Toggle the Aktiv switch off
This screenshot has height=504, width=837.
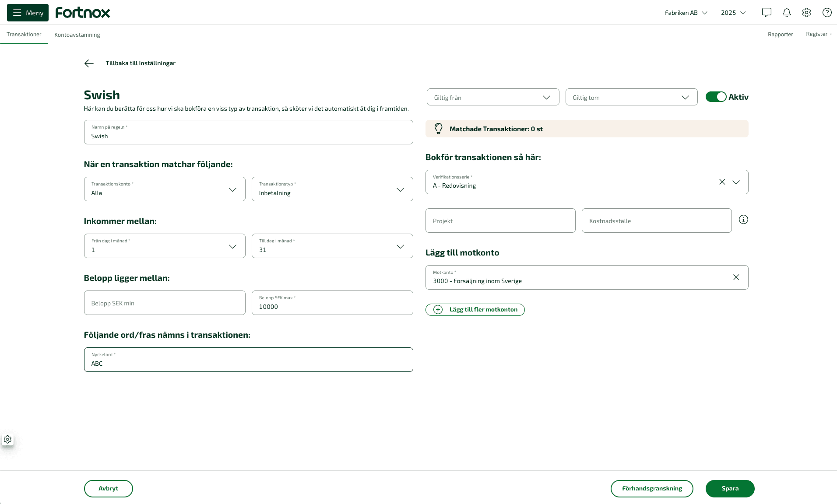[716, 97]
